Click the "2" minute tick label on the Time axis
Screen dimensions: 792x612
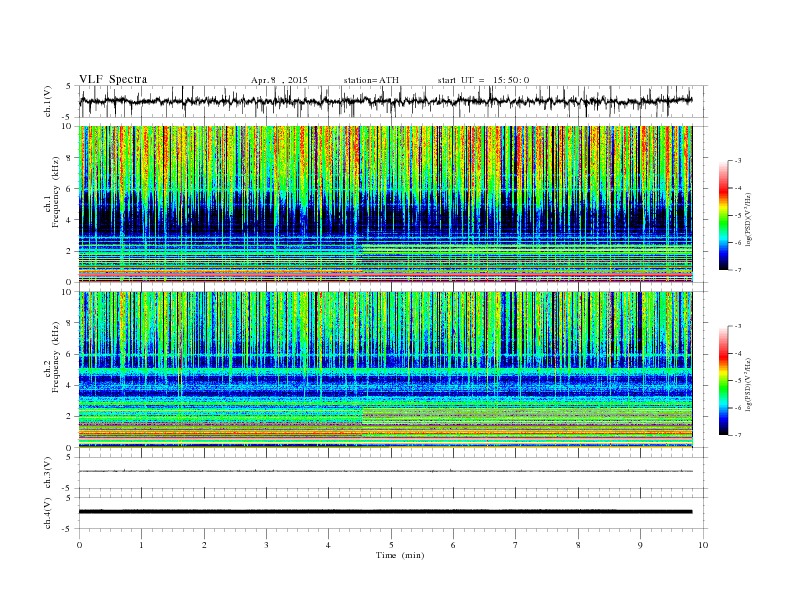204,545
